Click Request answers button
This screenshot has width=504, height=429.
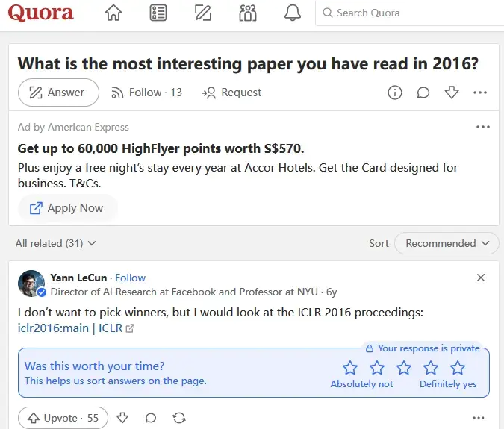(x=231, y=93)
